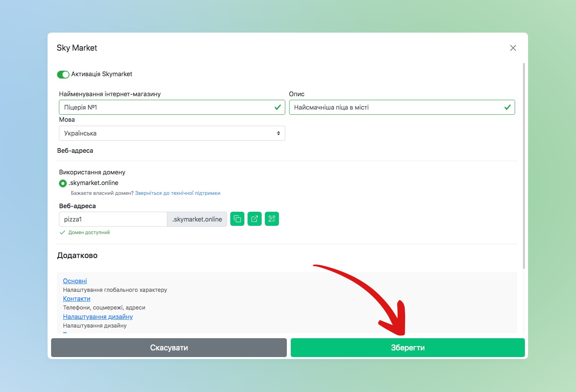Toggle the Активація Skymarket switch
This screenshot has height=392, width=576.
[x=63, y=74]
